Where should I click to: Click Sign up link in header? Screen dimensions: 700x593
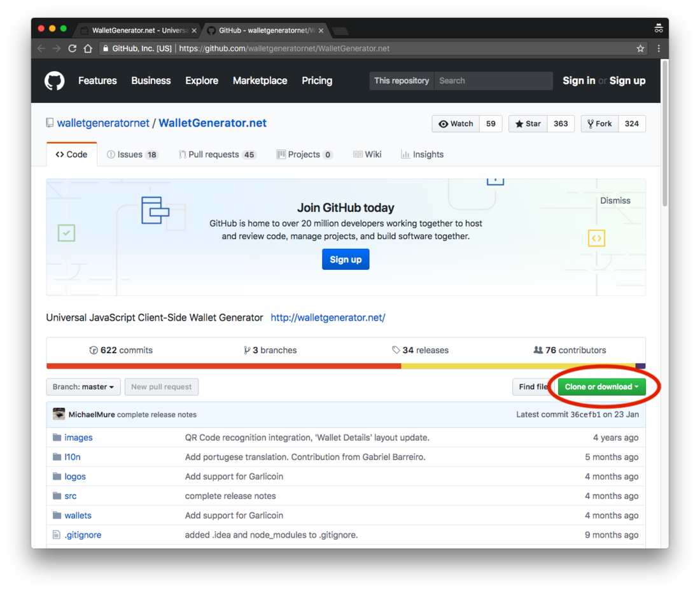tap(627, 81)
